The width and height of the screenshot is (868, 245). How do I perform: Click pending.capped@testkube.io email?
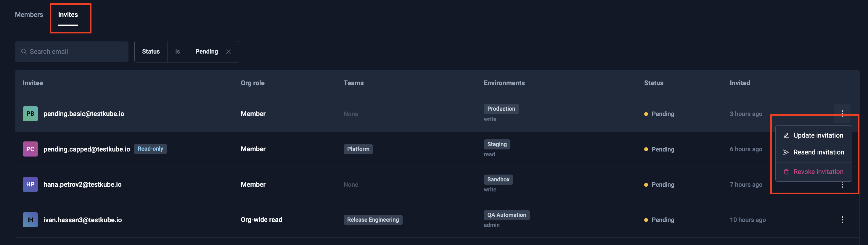[87, 149]
